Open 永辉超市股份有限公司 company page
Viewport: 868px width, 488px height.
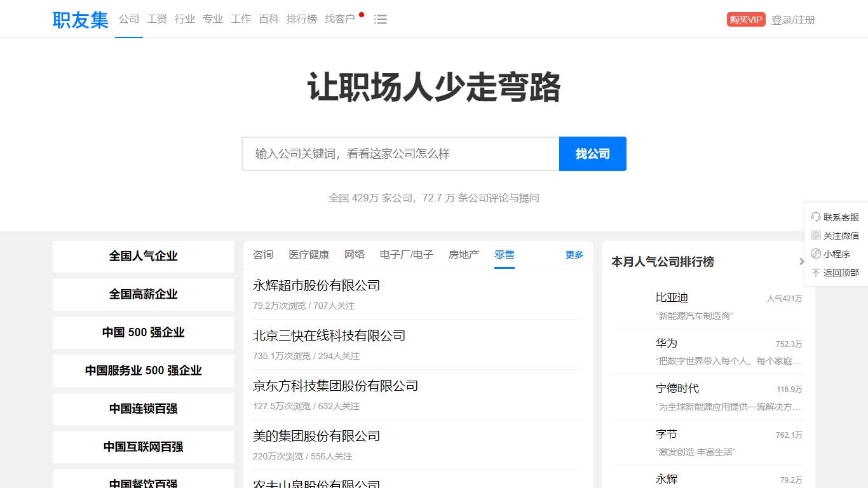(x=316, y=285)
